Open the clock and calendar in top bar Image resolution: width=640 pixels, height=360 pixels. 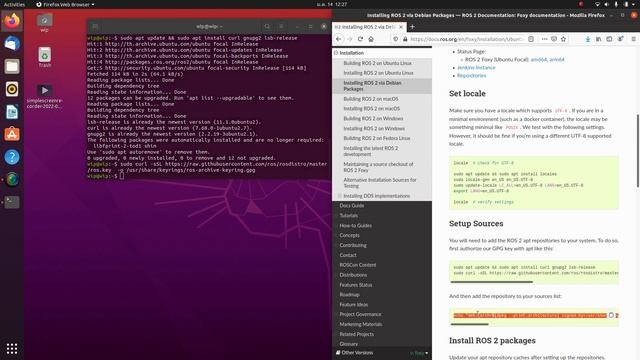pyautogui.click(x=331, y=4)
